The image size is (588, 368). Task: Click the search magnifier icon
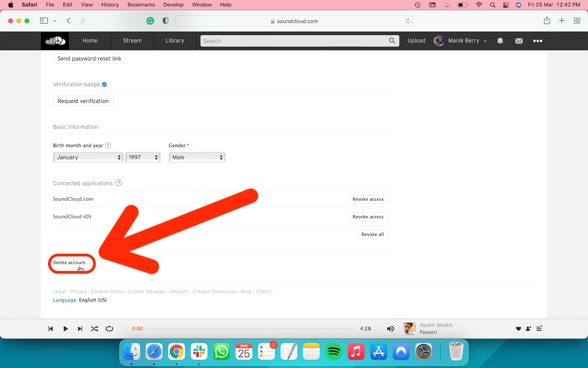click(392, 41)
